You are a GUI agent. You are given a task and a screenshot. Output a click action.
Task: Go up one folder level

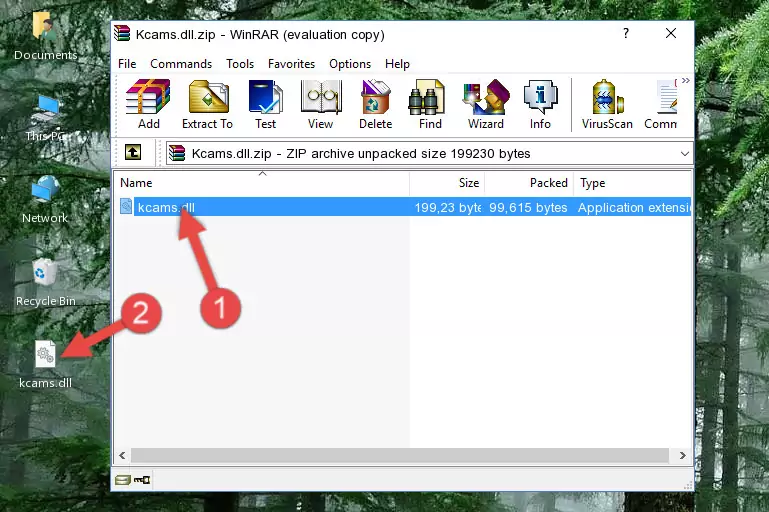coord(133,153)
